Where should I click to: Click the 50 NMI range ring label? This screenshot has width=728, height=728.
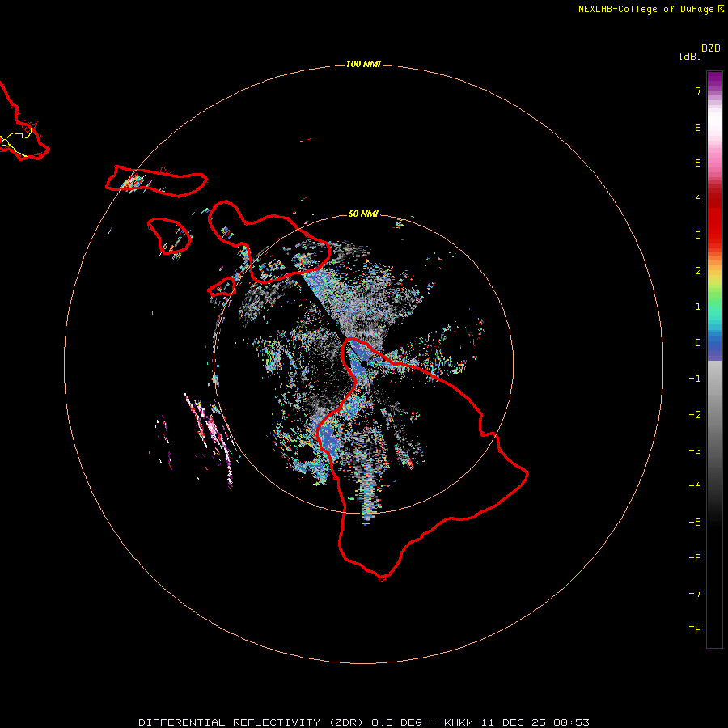[363, 214]
